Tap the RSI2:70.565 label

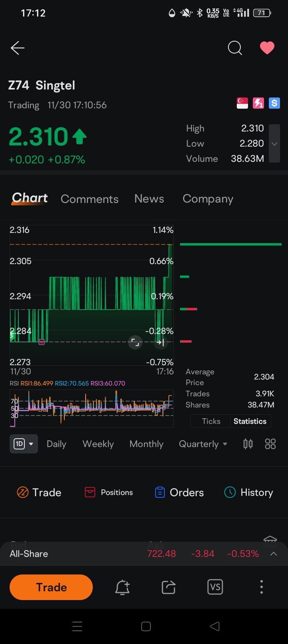(72, 383)
